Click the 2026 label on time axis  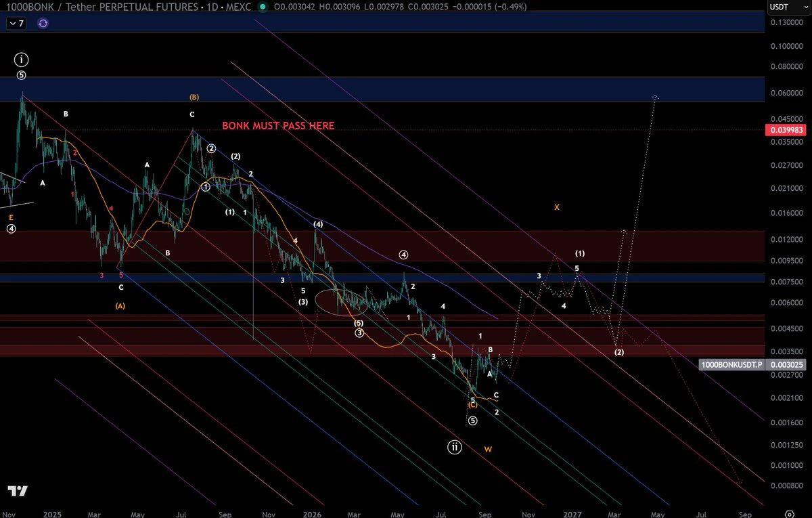[313, 514]
